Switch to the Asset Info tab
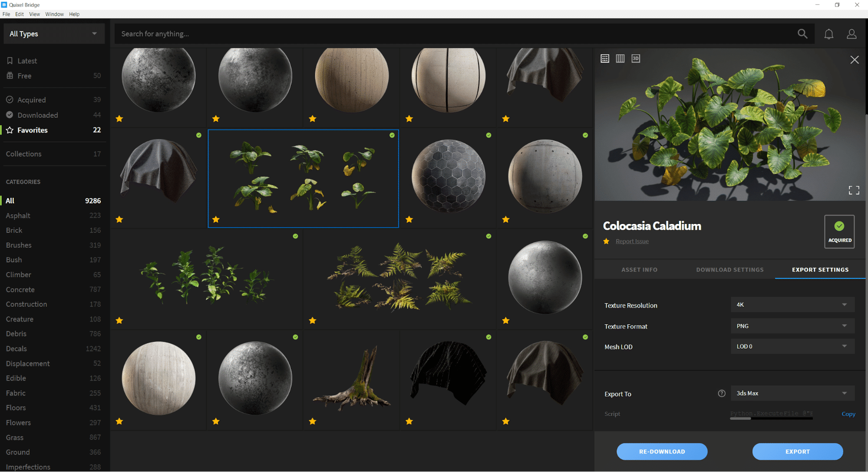The height and width of the screenshot is (472, 868). 639,269
